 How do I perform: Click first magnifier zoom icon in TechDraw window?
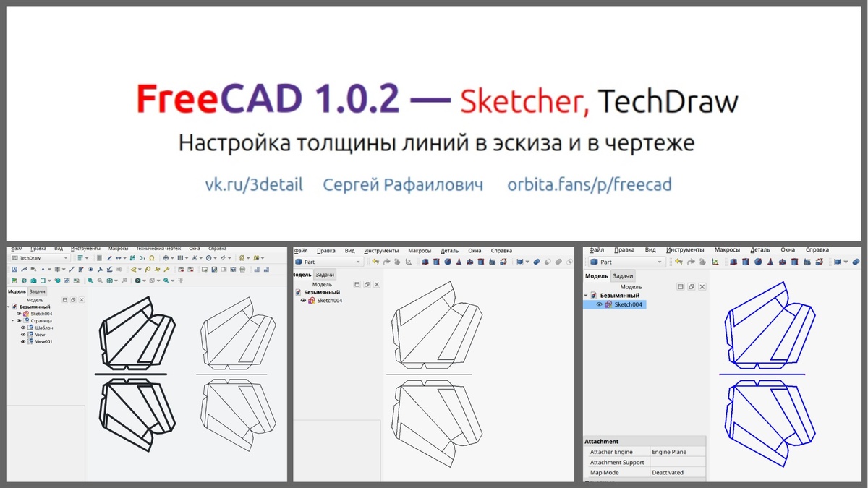(90, 281)
